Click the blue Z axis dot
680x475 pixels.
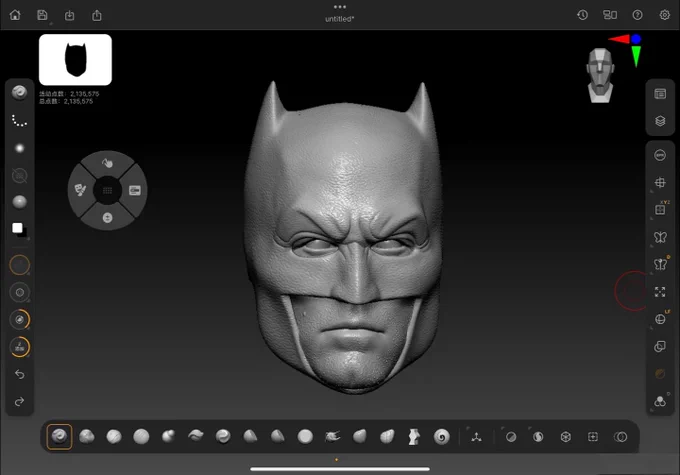(636, 39)
